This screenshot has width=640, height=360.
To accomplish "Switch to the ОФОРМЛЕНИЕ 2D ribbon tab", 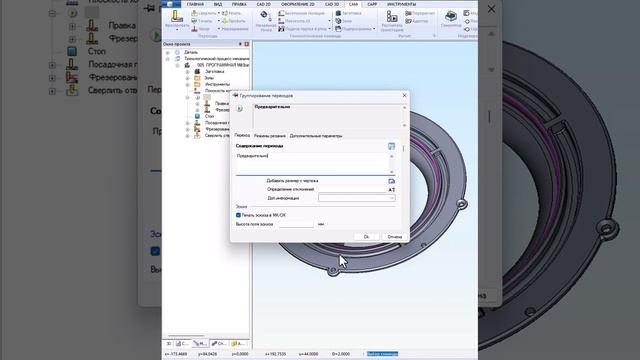I will click(x=298, y=4).
